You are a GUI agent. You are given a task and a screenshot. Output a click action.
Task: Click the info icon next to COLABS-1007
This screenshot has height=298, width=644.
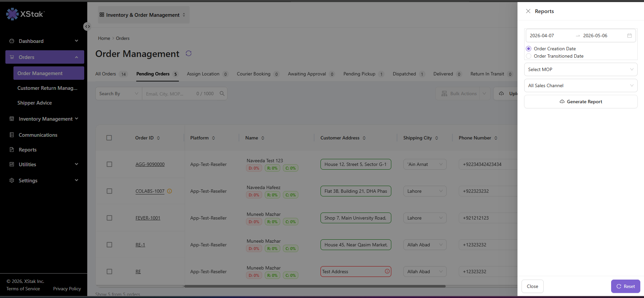coord(169,191)
